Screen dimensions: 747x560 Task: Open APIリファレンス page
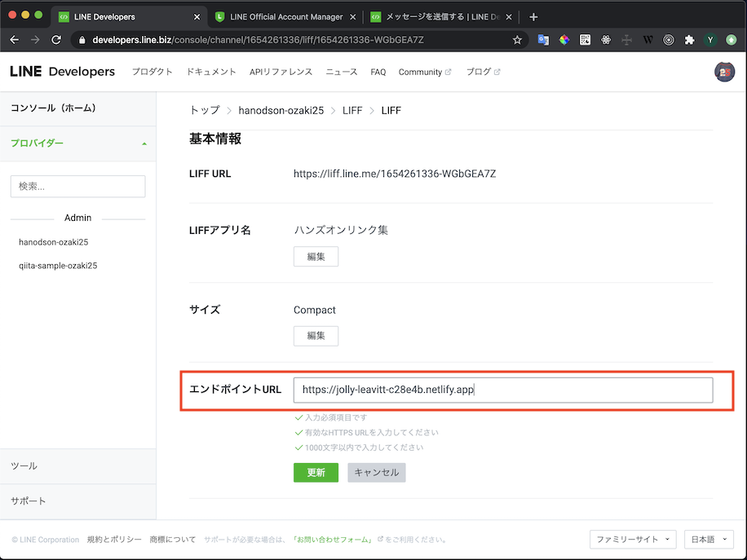point(281,72)
